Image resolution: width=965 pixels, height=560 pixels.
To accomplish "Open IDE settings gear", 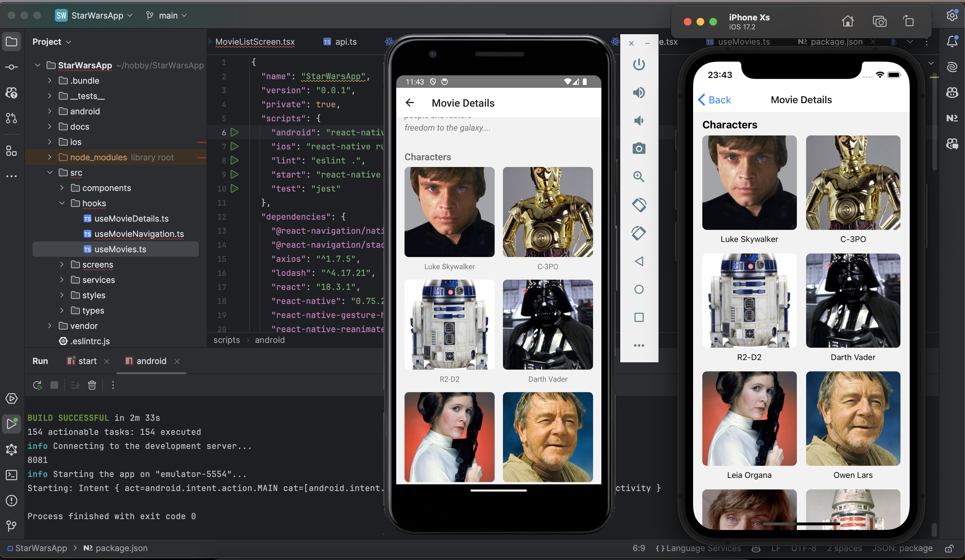I will click(x=952, y=15).
